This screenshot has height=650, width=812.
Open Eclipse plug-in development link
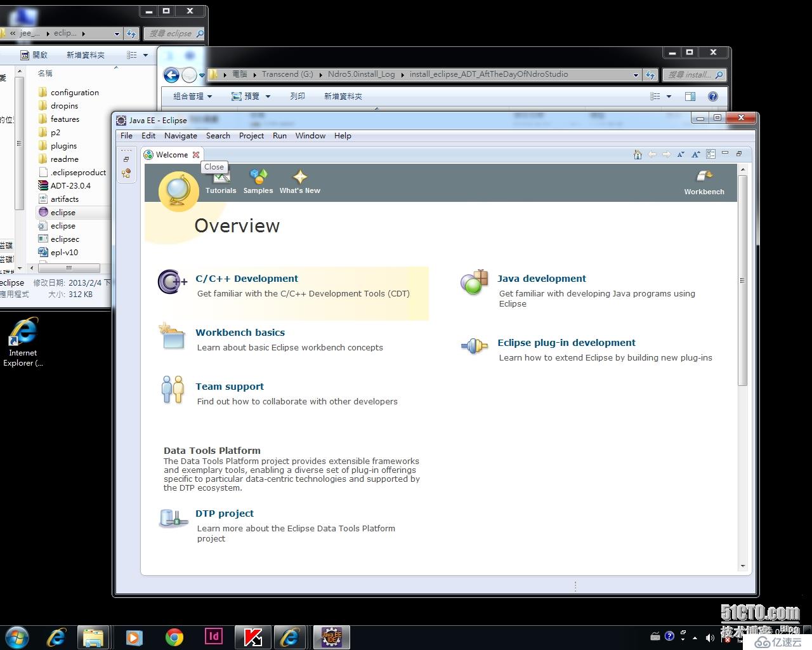[x=566, y=342]
